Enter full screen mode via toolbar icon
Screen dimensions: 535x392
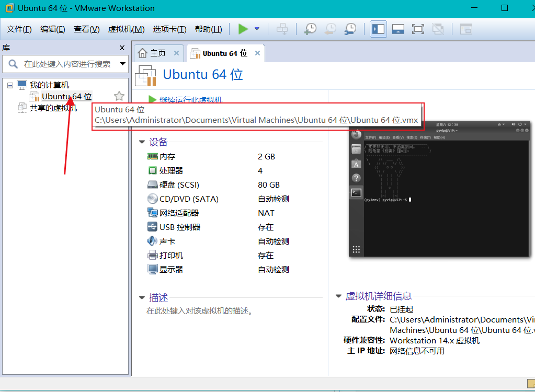pos(417,29)
